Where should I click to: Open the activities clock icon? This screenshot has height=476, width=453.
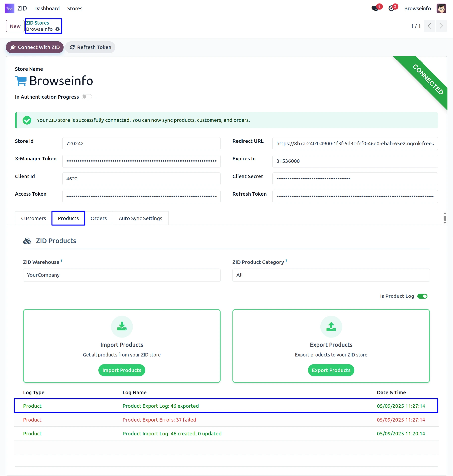click(391, 9)
